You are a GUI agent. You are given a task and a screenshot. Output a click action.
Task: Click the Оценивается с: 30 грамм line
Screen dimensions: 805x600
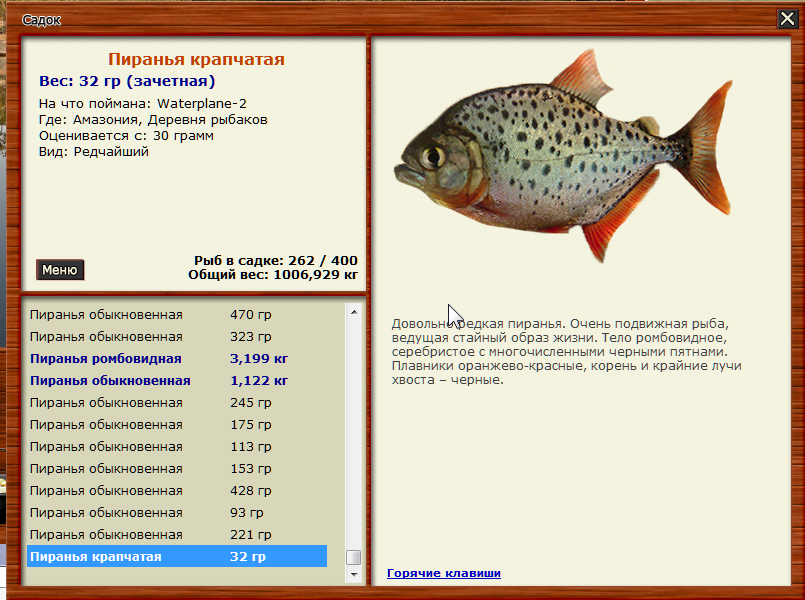pyautogui.click(x=126, y=136)
